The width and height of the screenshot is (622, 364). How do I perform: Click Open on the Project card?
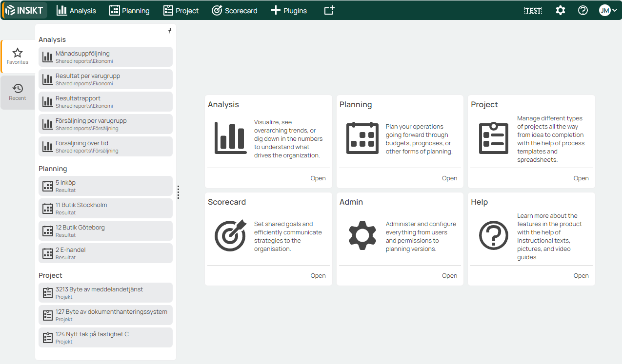coord(581,178)
